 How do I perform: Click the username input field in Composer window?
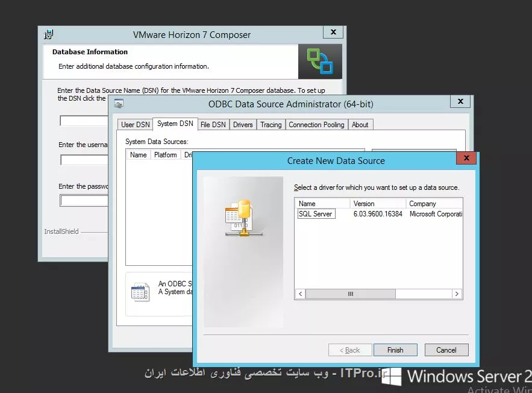coord(84,160)
